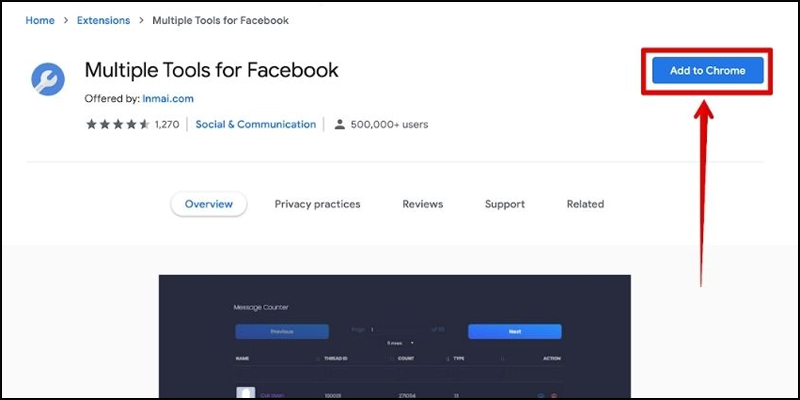Click the chevron after Home breadcrumb
Screen dimensions: 800x400
coord(66,20)
